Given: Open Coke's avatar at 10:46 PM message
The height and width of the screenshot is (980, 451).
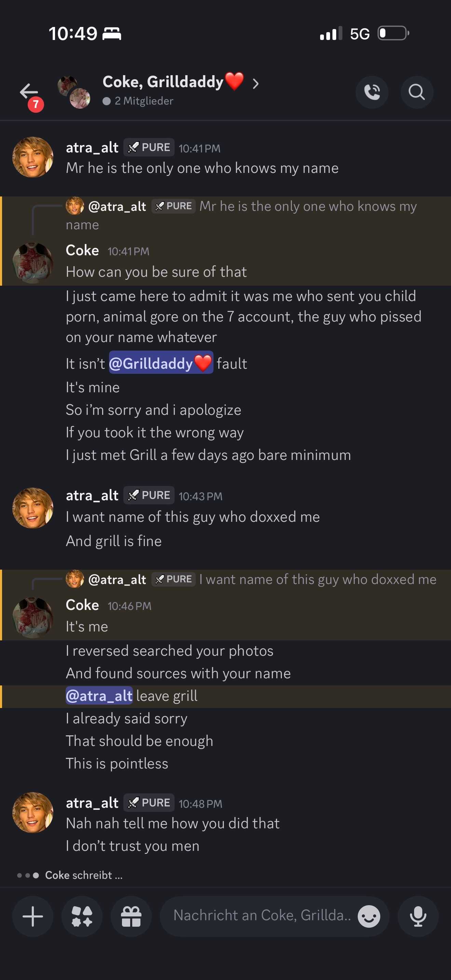Looking at the screenshot, I should 33,617.
